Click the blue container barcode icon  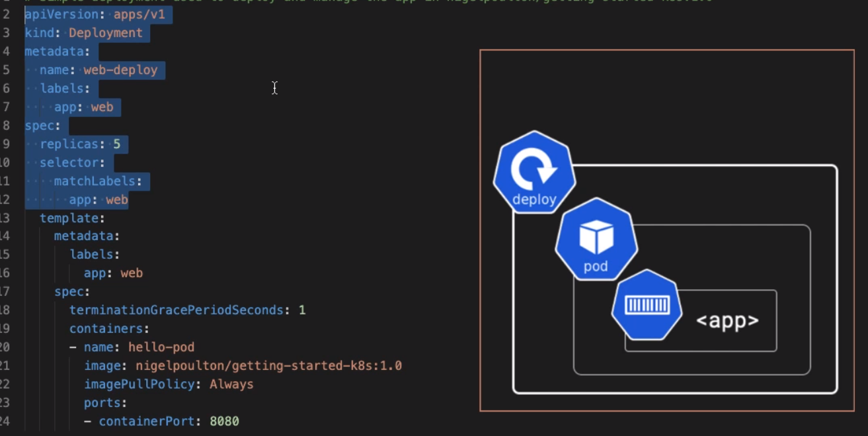point(647,305)
